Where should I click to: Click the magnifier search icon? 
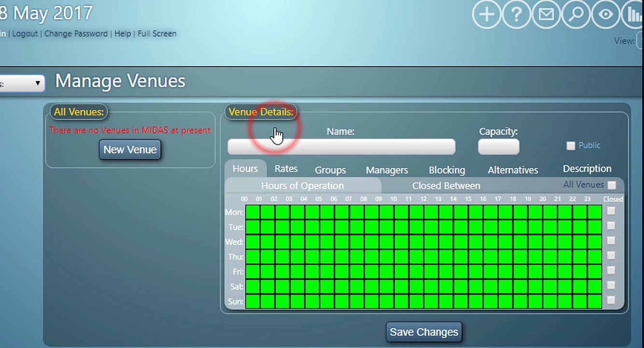576,15
